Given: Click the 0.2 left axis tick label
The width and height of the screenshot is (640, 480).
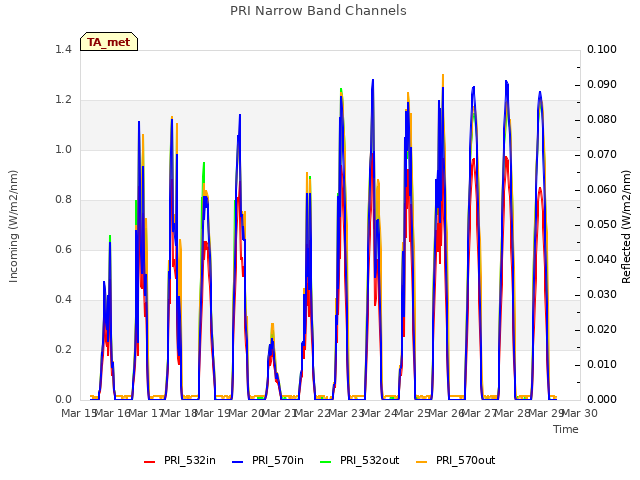Looking at the screenshot, I should click(x=63, y=349).
